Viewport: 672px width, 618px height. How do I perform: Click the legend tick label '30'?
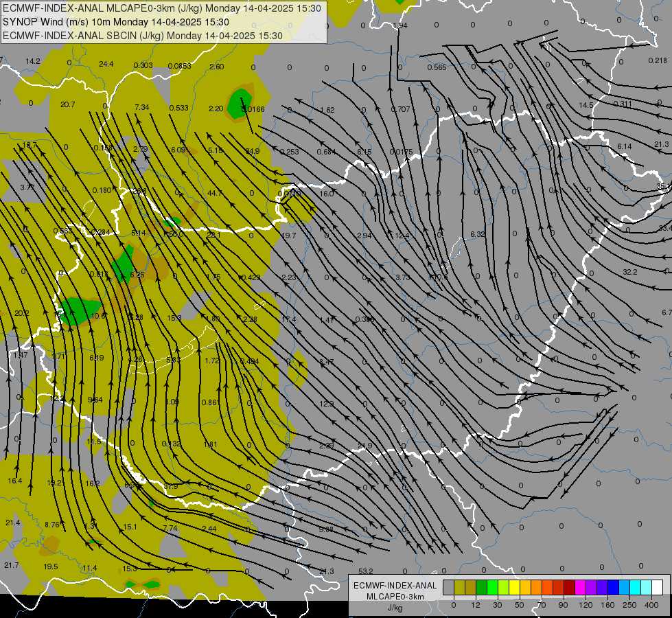pos(497,605)
